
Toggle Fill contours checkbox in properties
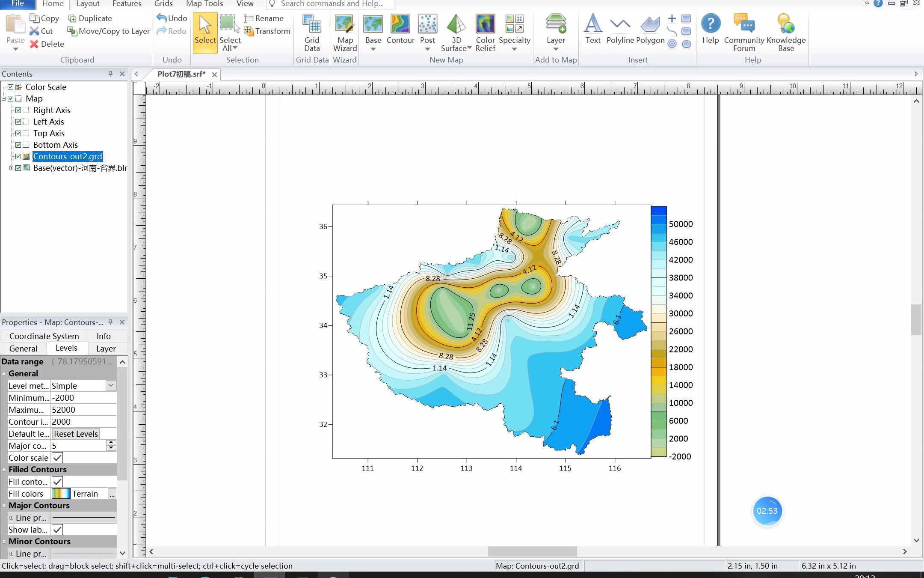56,481
